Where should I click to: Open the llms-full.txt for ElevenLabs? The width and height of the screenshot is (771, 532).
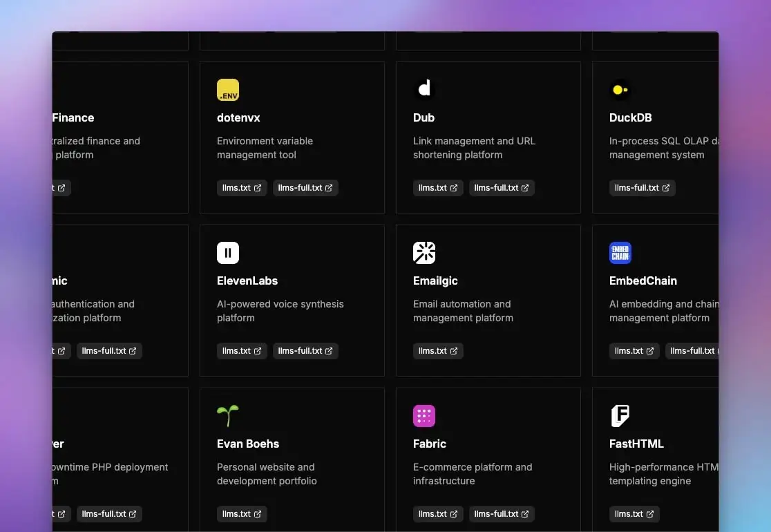305,351
